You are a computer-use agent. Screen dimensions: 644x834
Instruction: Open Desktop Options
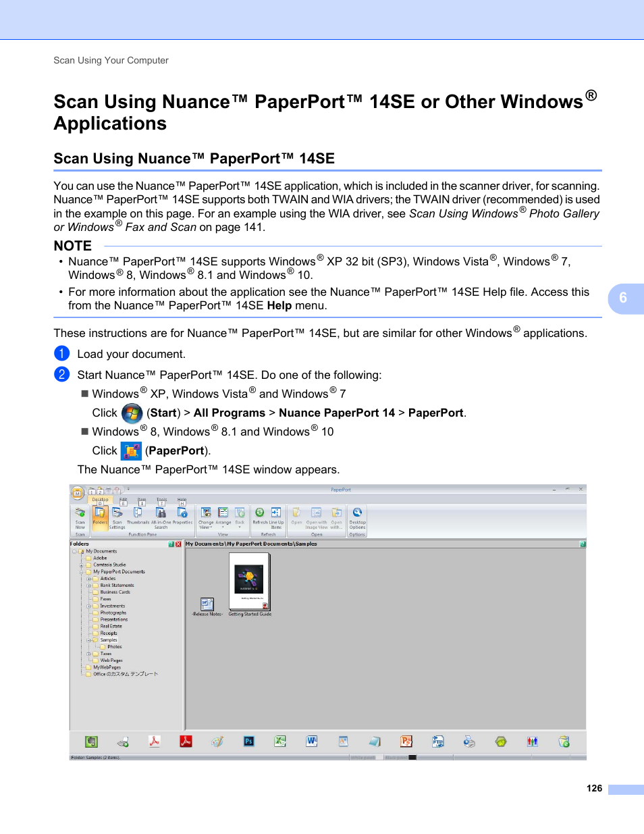(x=357, y=518)
